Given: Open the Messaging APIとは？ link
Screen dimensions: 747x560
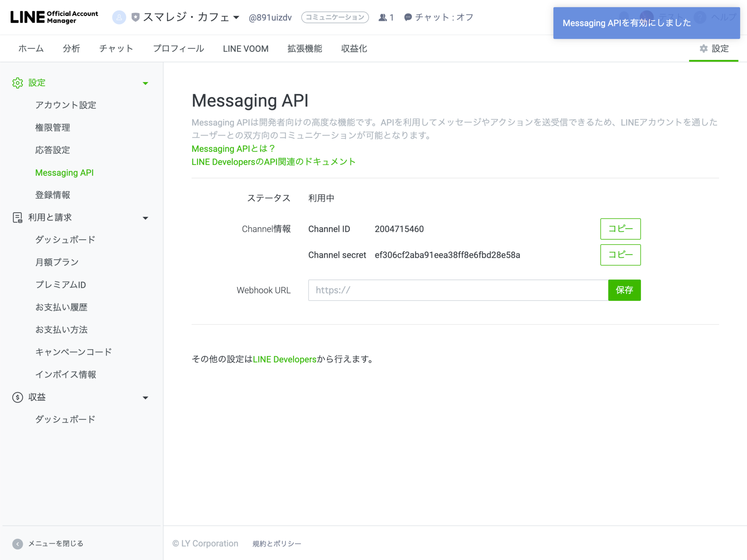Looking at the screenshot, I should click(234, 148).
